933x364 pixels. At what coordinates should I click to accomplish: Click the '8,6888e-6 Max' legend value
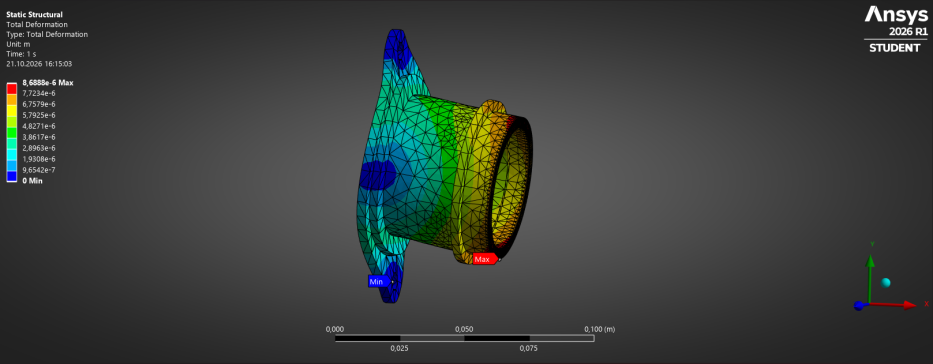tap(48, 83)
